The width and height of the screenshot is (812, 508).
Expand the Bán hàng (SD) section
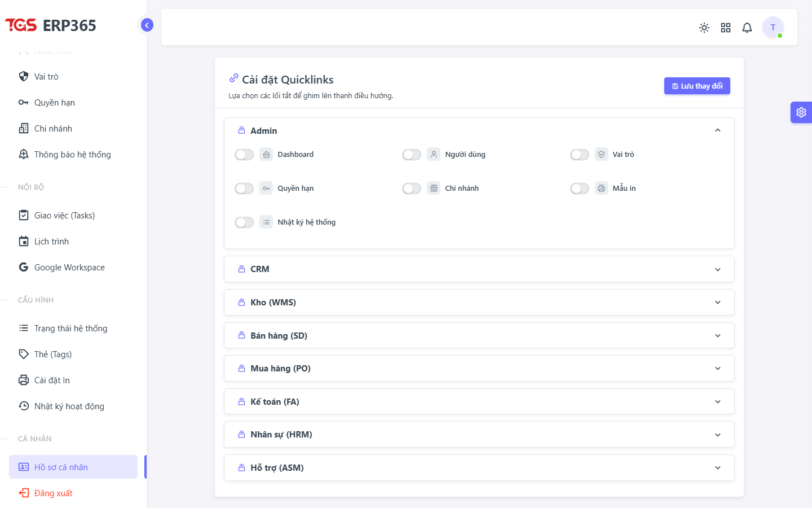click(x=479, y=335)
